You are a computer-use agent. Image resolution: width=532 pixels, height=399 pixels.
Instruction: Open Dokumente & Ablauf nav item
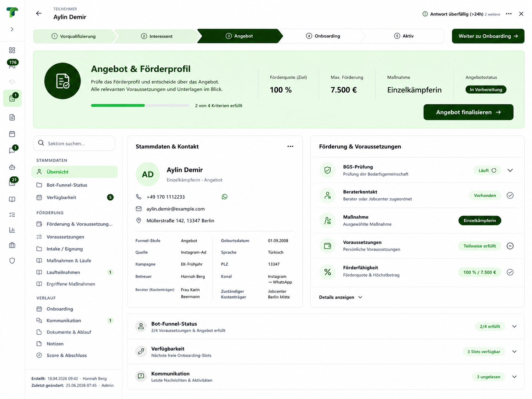click(75, 332)
